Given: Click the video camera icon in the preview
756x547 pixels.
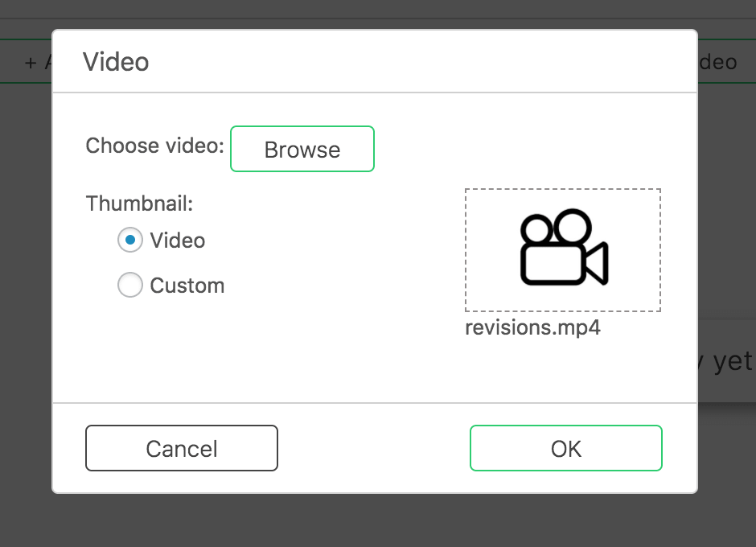Looking at the screenshot, I should pos(564,249).
